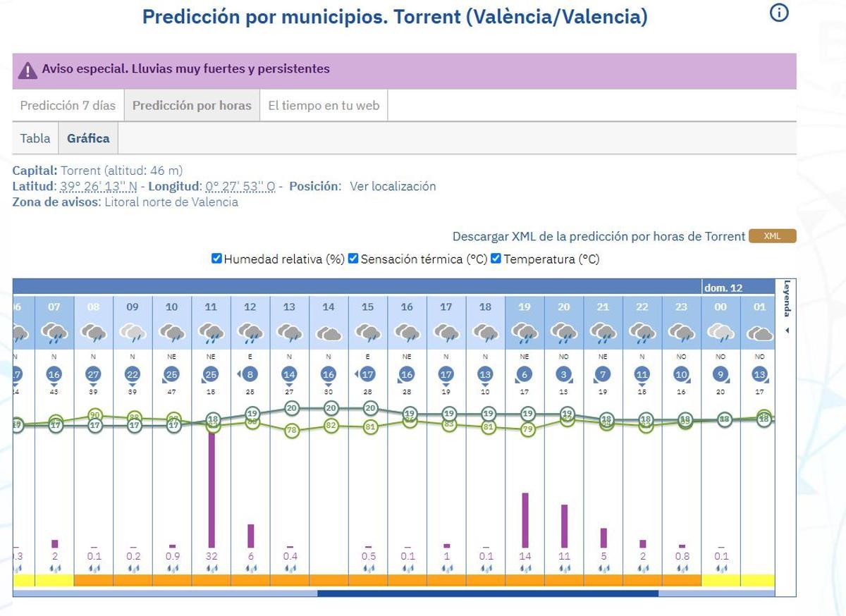Image resolution: width=846 pixels, height=616 pixels.
Task: Click the XML download icon button
Action: tap(773, 236)
